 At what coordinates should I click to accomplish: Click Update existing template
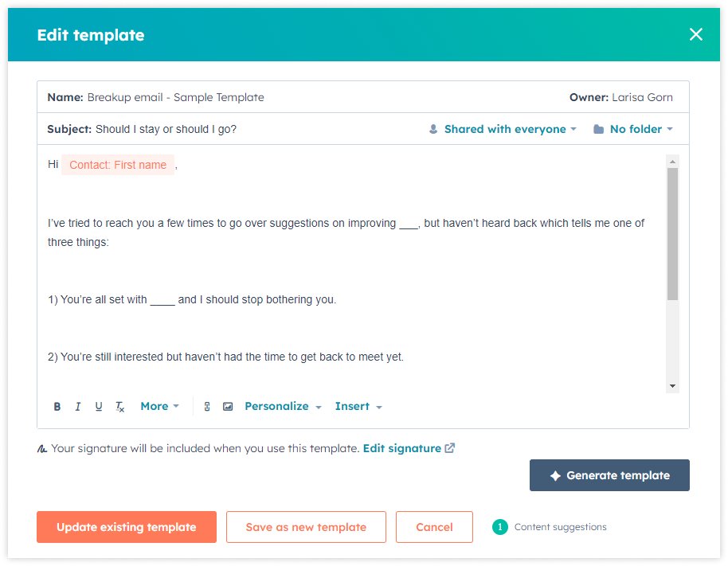coord(126,526)
